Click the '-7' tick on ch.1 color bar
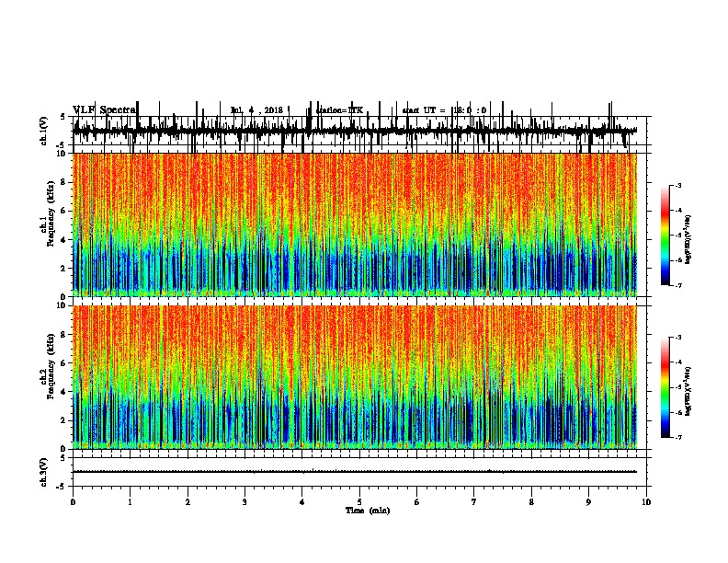Image resolution: width=728 pixels, height=563 pixels. [678, 285]
